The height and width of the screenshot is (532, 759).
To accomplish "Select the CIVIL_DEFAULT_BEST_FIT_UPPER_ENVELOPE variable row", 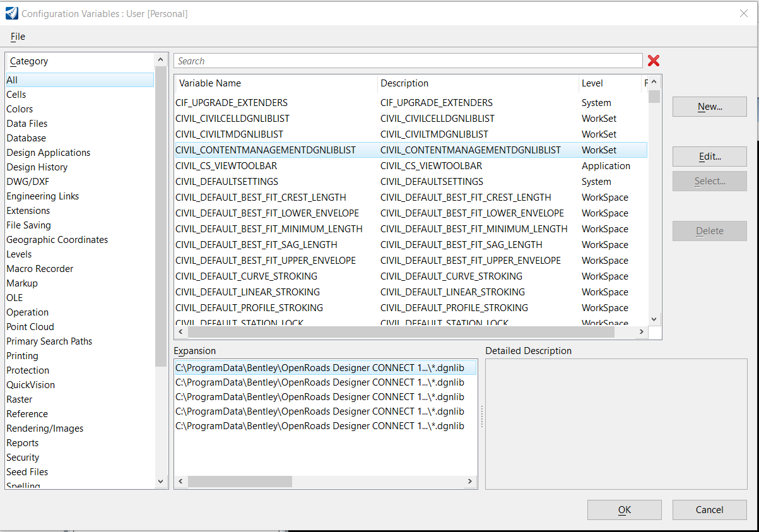I will coord(411,261).
